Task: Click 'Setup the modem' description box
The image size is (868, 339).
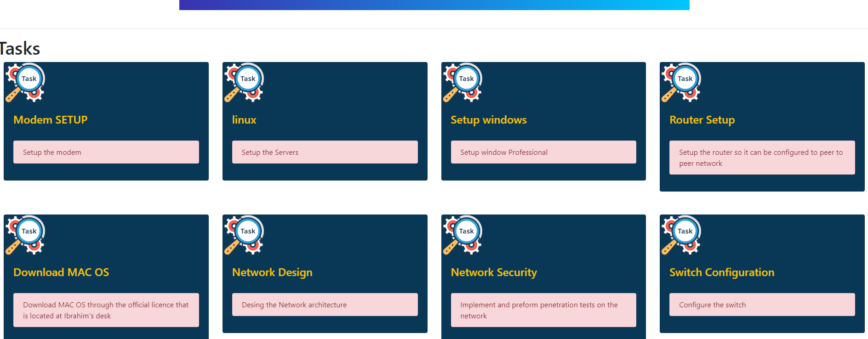Action: [106, 152]
